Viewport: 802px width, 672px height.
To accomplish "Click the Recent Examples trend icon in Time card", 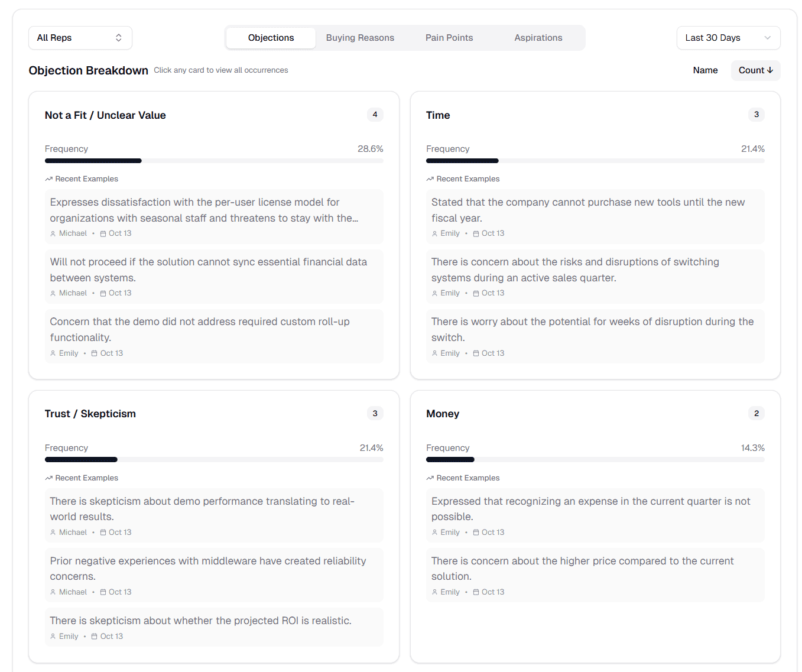I will click(x=430, y=179).
